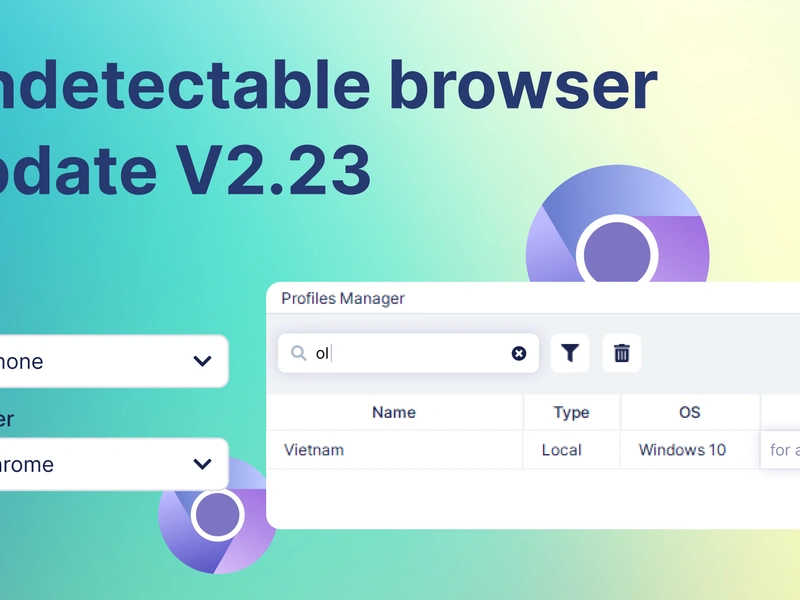800x600 pixels.
Task: Select the Vietnam profile row
Action: [533, 450]
